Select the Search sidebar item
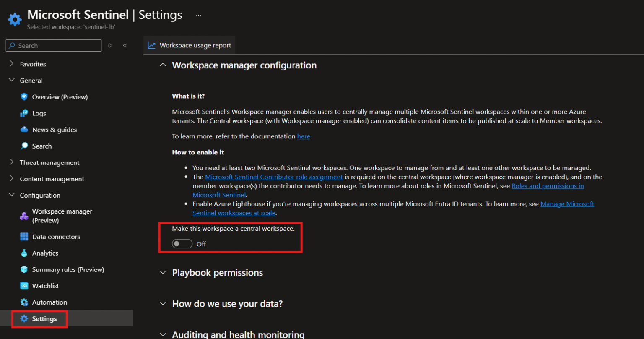This screenshot has height=339, width=644. pyautogui.click(x=42, y=146)
